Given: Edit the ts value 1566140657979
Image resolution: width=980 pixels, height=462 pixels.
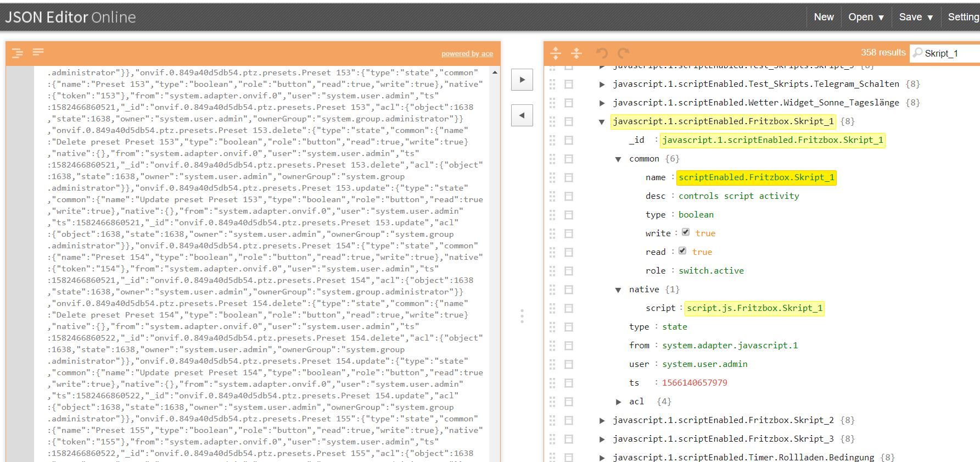Looking at the screenshot, I should click(x=695, y=383).
